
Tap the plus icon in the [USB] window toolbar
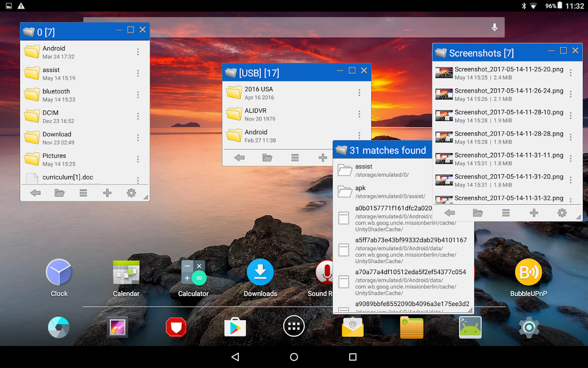click(x=323, y=158)
